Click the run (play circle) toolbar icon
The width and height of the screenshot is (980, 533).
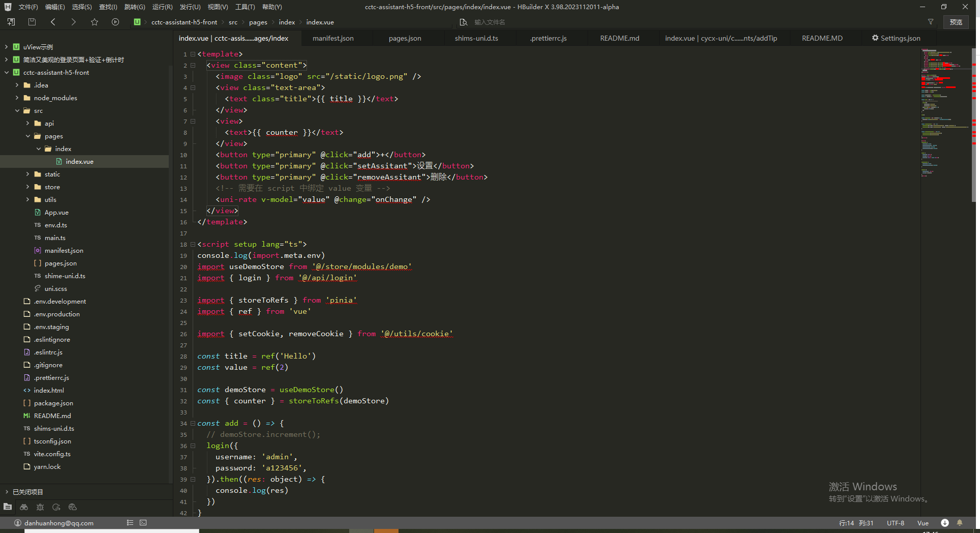click(x=115, y=22)
